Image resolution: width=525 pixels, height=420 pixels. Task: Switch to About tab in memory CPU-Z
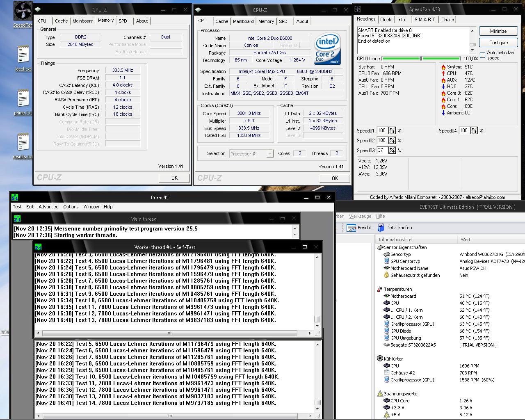[x=142, y=21]
